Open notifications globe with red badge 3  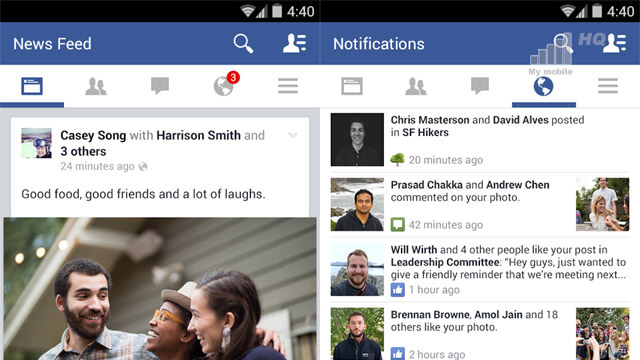click(x=224, y=85)
